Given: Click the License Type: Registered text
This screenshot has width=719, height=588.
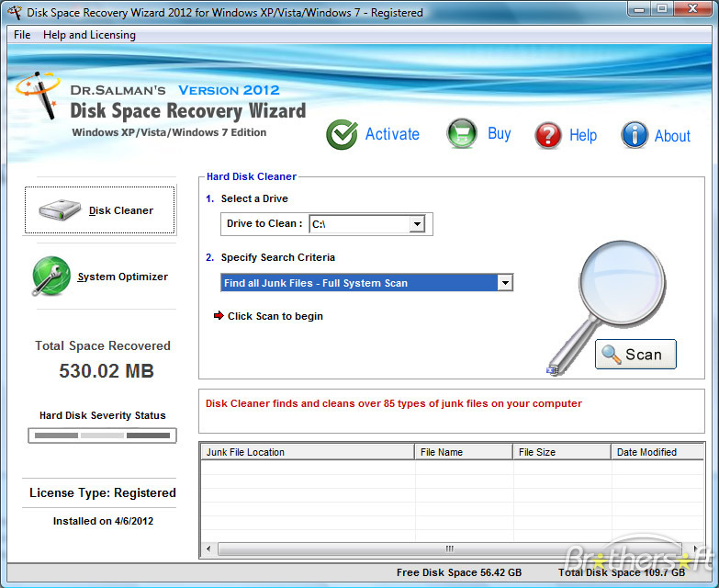Looking at the screenshot, I should [x=103, y=492].
